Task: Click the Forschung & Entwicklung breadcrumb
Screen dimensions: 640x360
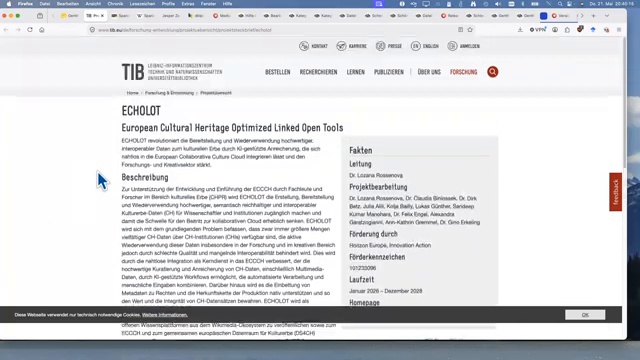Action: tap(169, 93)
